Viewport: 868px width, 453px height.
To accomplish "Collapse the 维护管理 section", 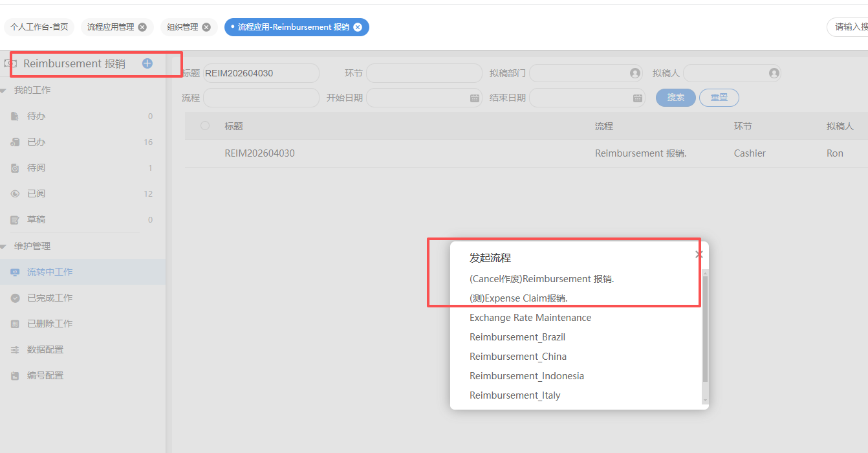I will tap(3, 247).
